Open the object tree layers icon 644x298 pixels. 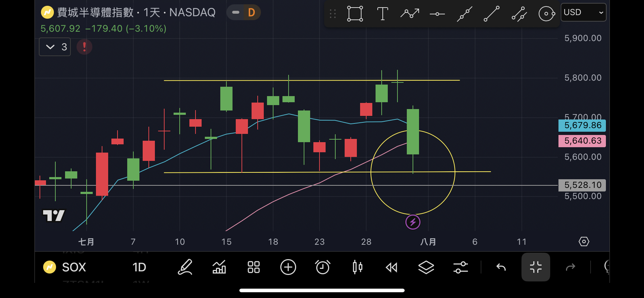pyautogui.click(x=426, y=267)
